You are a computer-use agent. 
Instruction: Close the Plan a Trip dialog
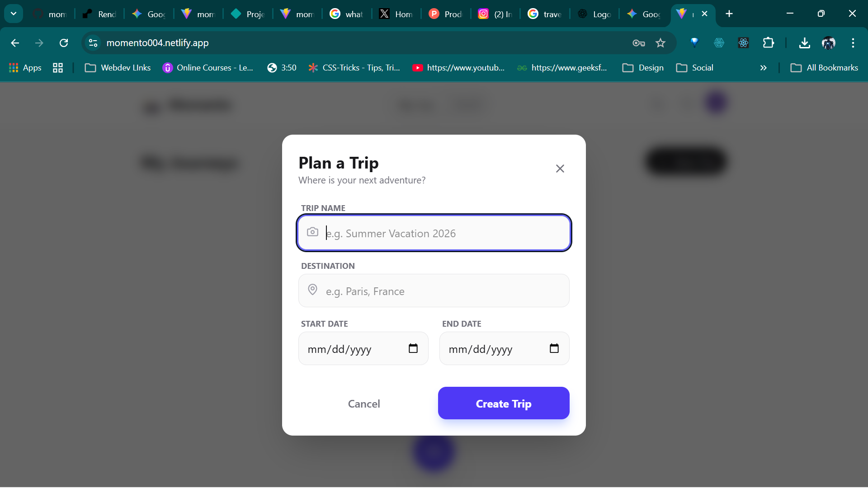click(x=560, y=168)
